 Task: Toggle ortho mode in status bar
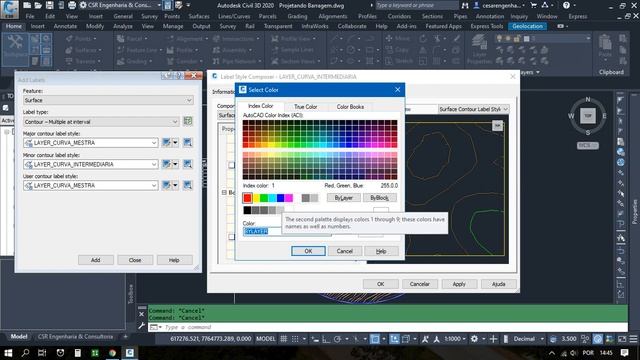326,339
